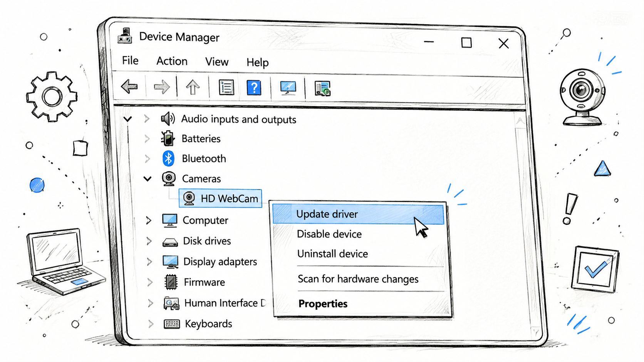644x362 pixels.
Task: Choose Update driver from context menu
Action: tap(358, 214)
